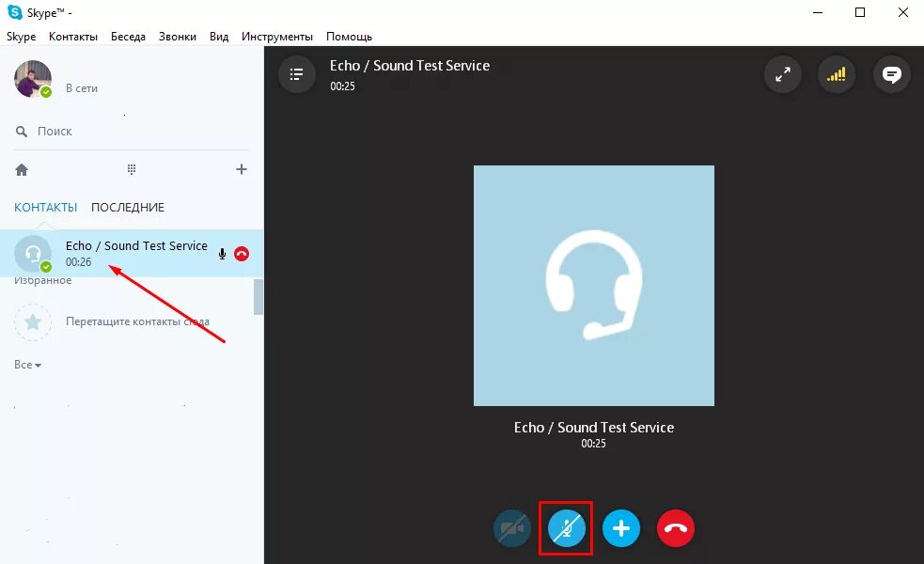
Task: Switch to the ПОСЛЕДНИЕ tab
Action: (x=128, y=208)
